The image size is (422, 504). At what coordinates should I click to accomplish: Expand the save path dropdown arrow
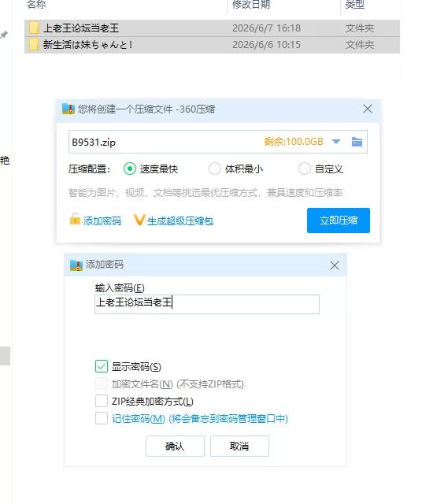pyautogui.click(x=336, y=142)
